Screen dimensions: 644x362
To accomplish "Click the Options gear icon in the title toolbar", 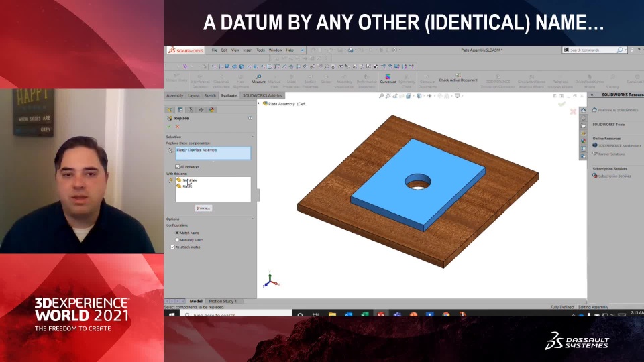I will point(394,50).
